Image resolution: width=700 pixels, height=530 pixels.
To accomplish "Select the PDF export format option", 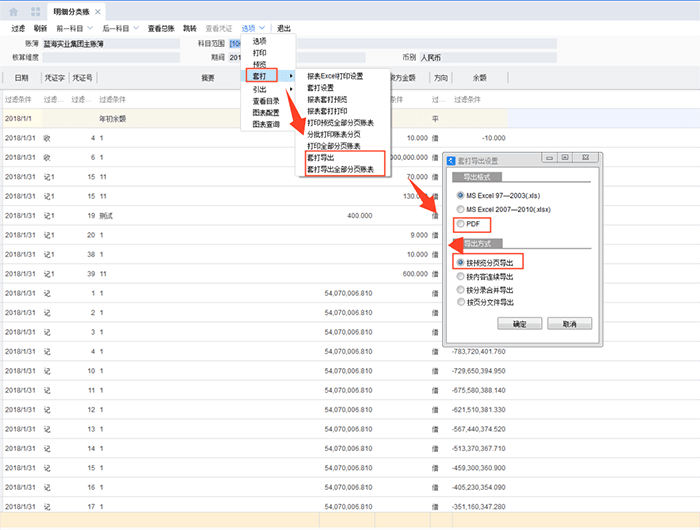I will coord(461,224).
